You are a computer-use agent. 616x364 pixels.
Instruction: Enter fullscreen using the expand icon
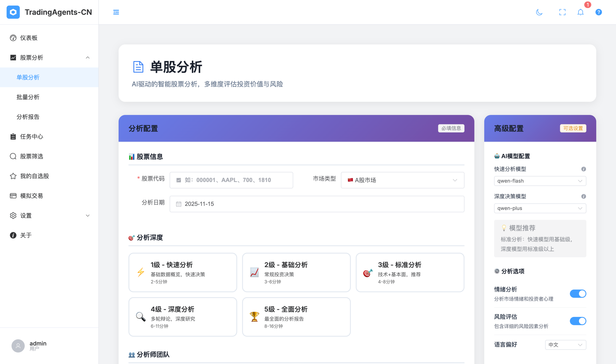coord(562,12)
